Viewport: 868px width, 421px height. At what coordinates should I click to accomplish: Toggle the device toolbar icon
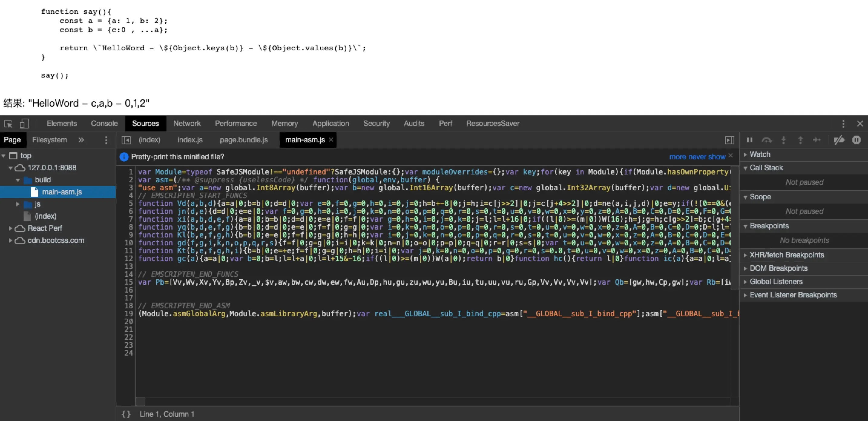(x=24, y=124)
